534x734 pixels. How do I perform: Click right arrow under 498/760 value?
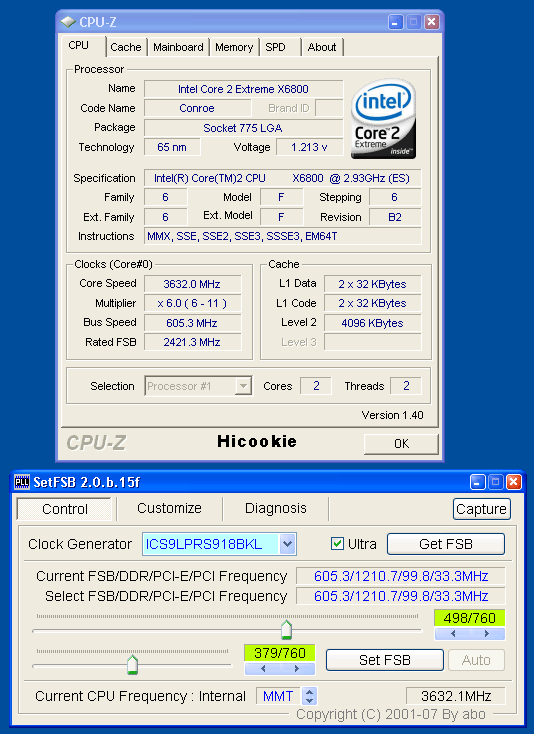(487, 634)
